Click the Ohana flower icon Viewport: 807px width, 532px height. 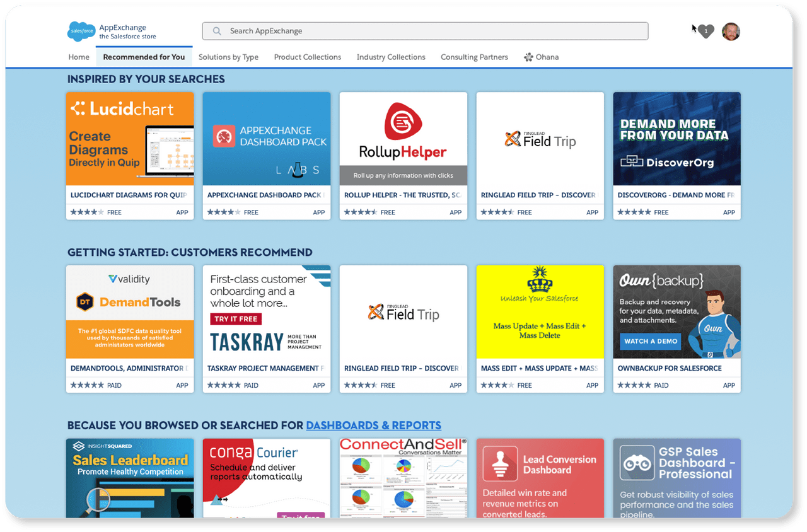pos(528,57)
